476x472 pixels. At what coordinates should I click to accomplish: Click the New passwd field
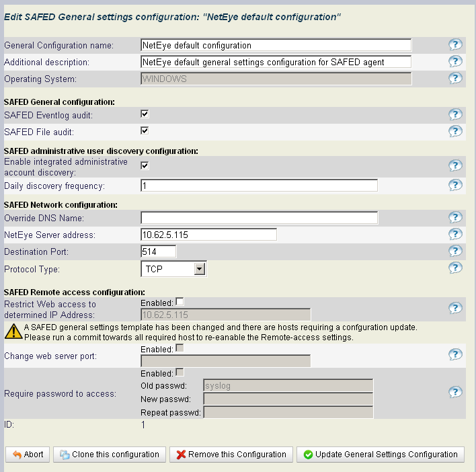pos(288,399)
